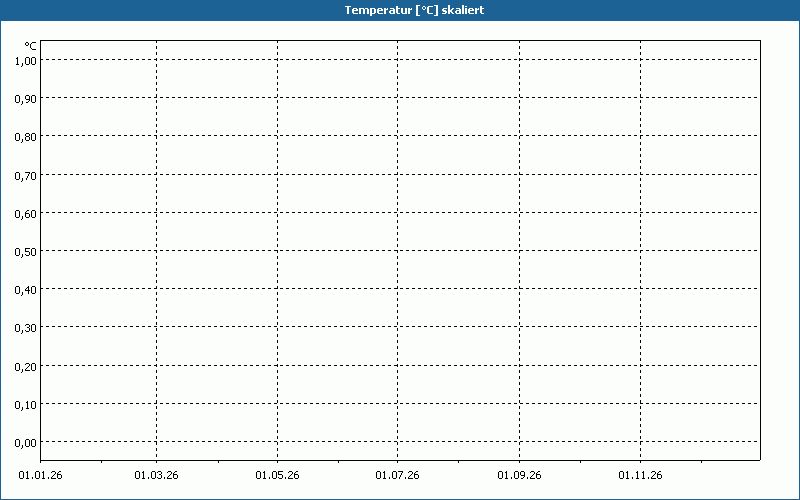800x500 pixels.
Task: Select the 0,00 y-axis baseline label
Action: pyautogui.click(x=26, y=442)
